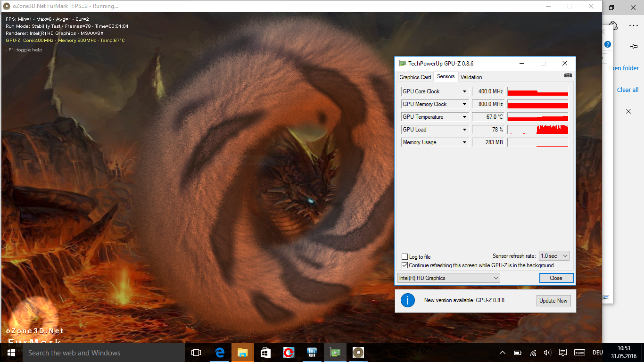Click the 283 MB memory usage value

point(488,142)
